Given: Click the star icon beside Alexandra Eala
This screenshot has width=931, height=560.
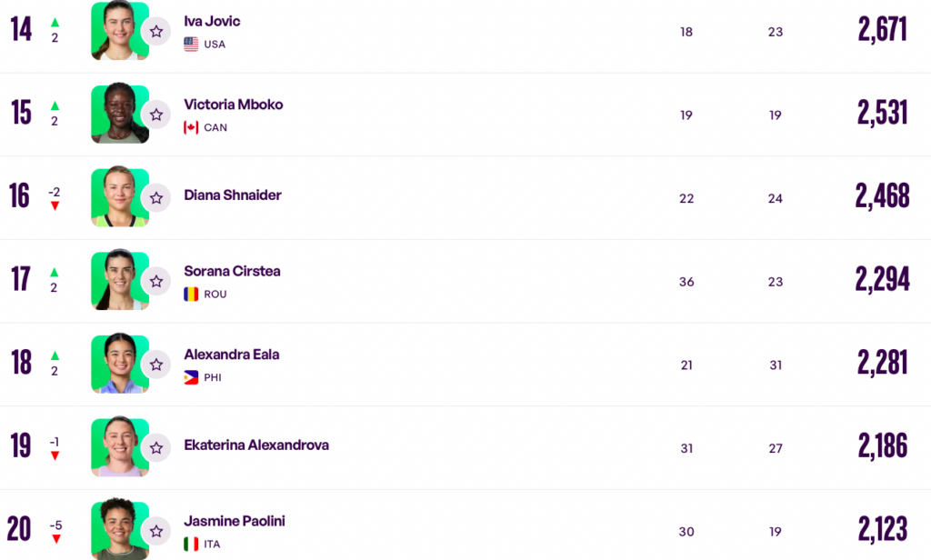Looking at the screenshot, I should click(156, 365).
